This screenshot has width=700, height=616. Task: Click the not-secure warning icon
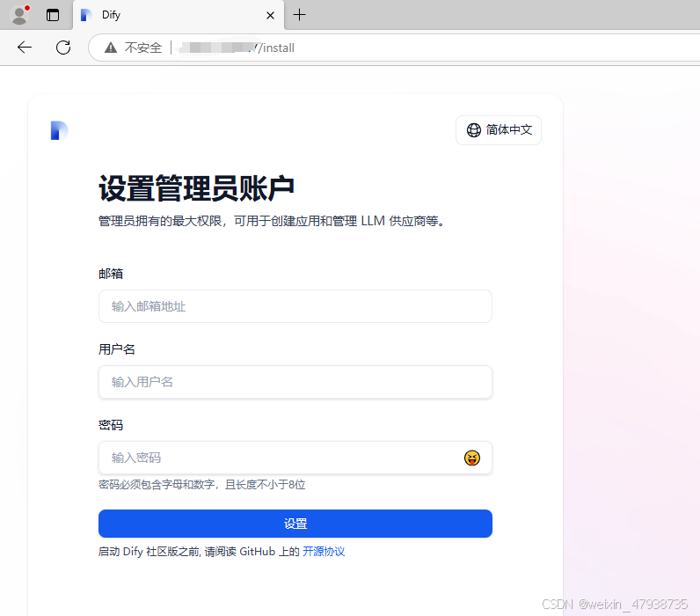(x=111, y=48)
